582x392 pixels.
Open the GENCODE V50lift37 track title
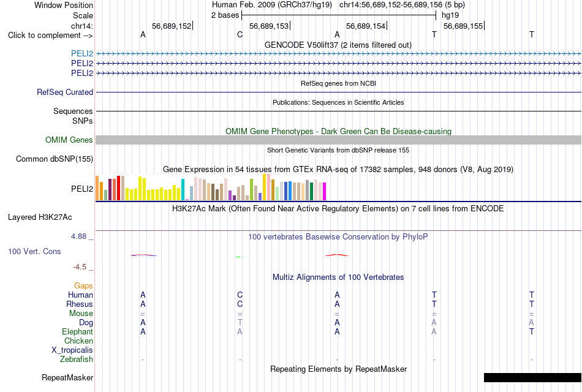pos(338,45)
